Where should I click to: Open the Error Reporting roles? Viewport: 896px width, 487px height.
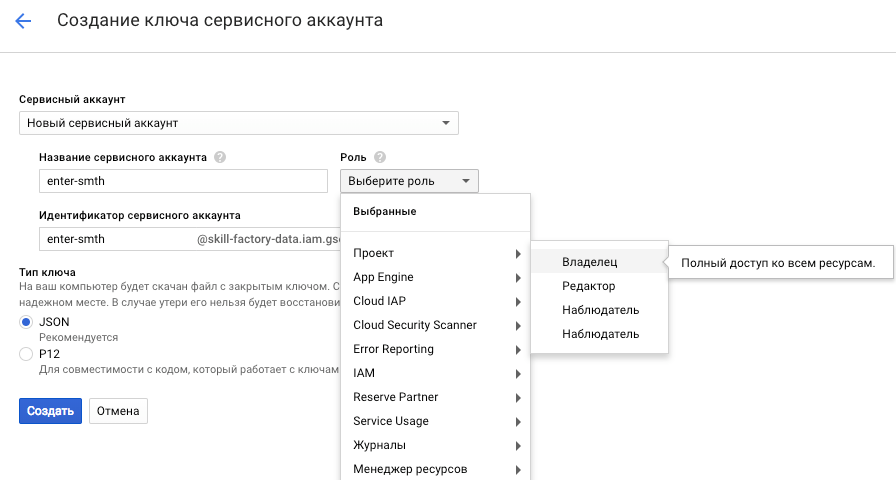435,349
